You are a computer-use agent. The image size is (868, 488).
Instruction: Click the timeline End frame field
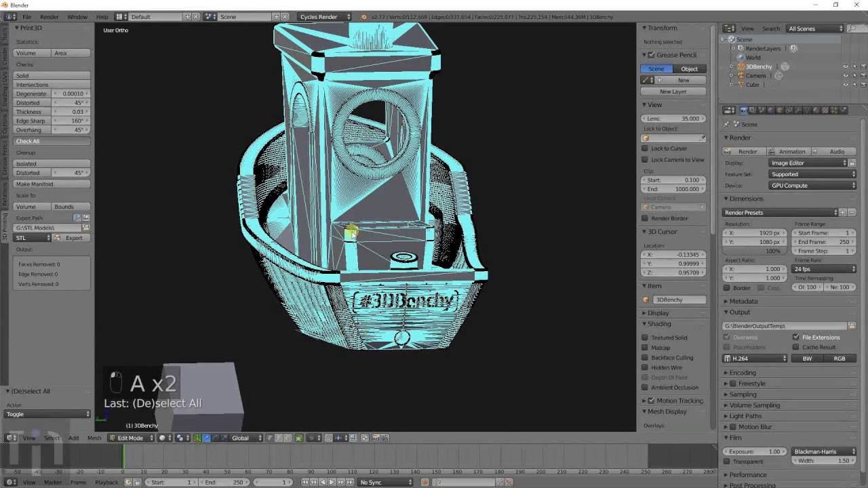(x=225, y=482)
